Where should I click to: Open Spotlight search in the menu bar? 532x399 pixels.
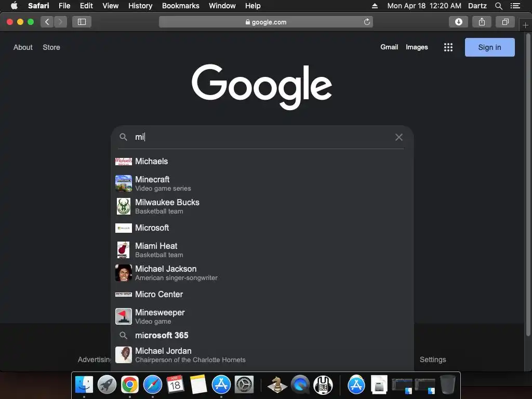click(498, 6)
